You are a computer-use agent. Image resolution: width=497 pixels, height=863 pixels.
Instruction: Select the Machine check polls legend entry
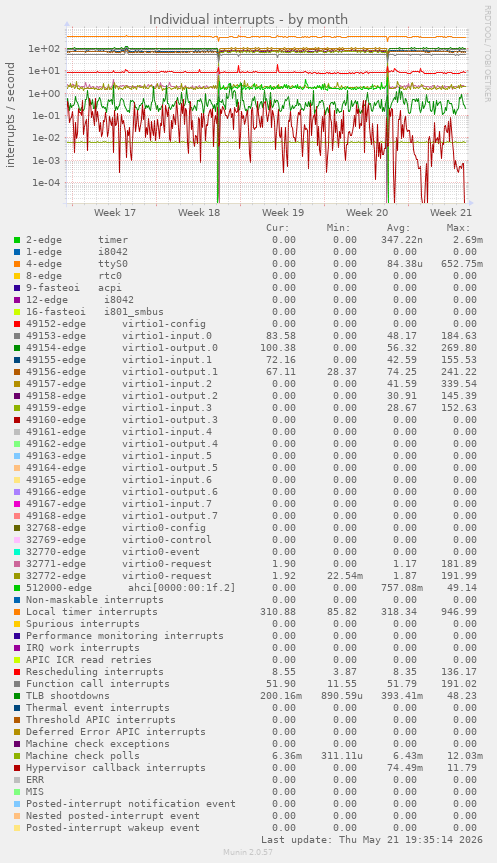pos(83,756)
